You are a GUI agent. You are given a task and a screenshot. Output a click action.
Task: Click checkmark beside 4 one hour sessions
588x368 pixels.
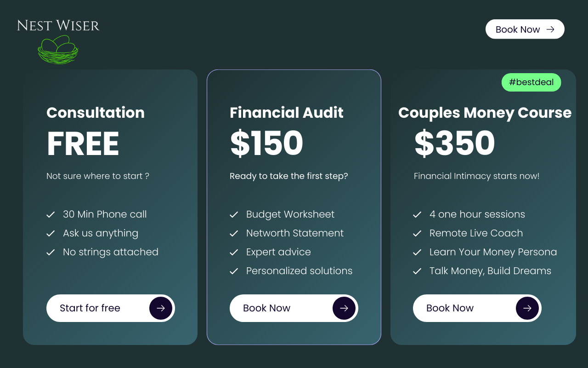point(417,215)
